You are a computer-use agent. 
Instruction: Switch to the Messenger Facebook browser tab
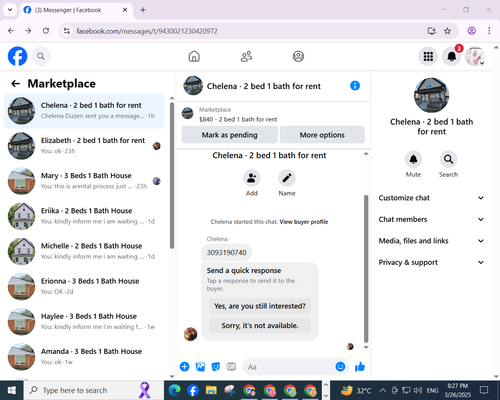(x=76, y=10)
